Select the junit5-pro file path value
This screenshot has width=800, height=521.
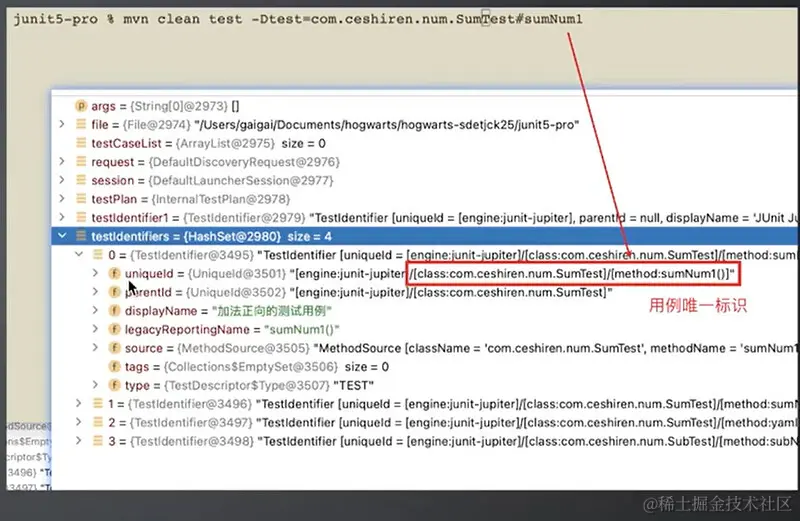[386, 125]
